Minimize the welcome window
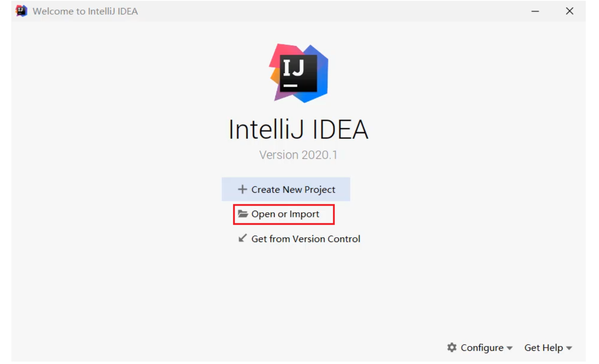Viewport: 599px width, 364px height. coord(535,11)
